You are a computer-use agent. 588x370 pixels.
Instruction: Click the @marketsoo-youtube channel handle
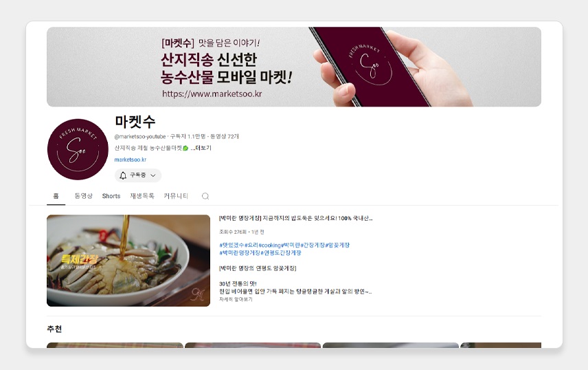pyautogui.click(x=140, y=136)
